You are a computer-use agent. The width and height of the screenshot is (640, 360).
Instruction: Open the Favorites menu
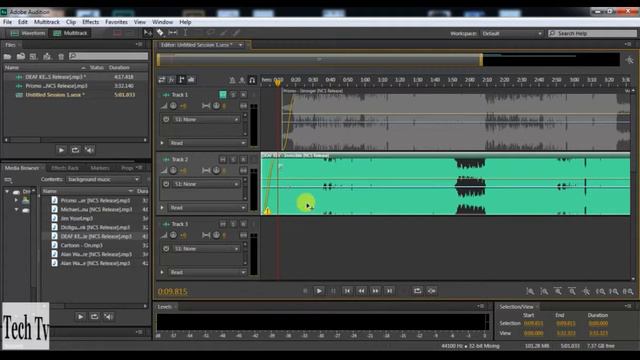point(116,22)
